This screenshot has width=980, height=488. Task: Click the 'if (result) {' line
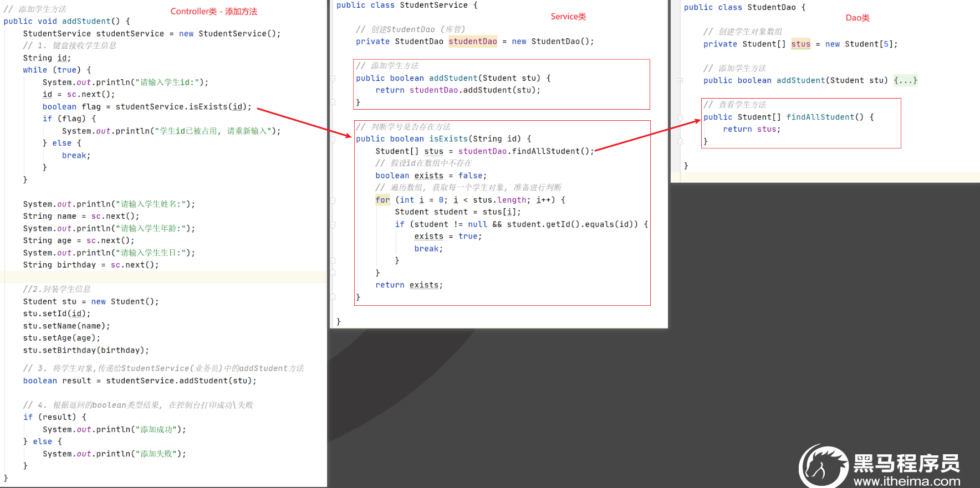pos(55,417)
